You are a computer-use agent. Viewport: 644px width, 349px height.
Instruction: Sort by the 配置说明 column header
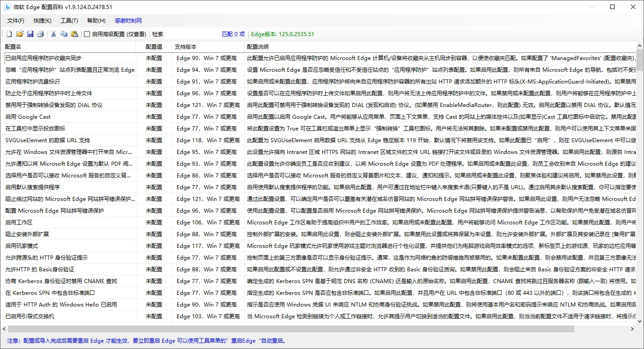pos(440,47)
